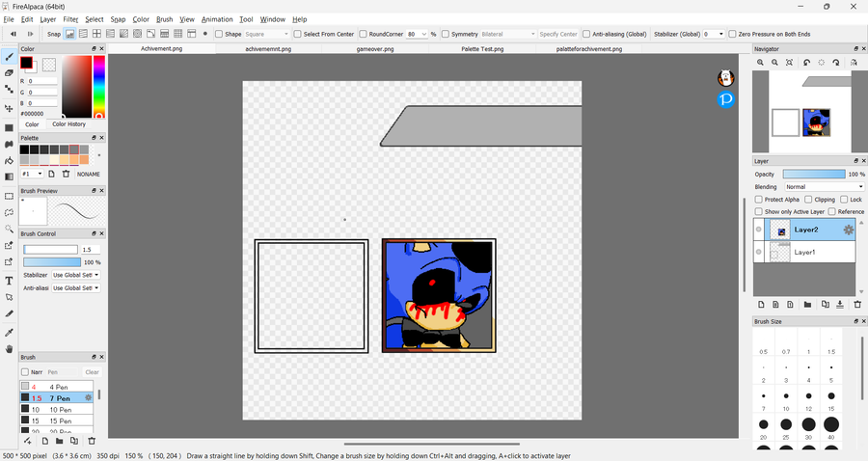Delete brush using Brush panel trash icon

[92, 441]
